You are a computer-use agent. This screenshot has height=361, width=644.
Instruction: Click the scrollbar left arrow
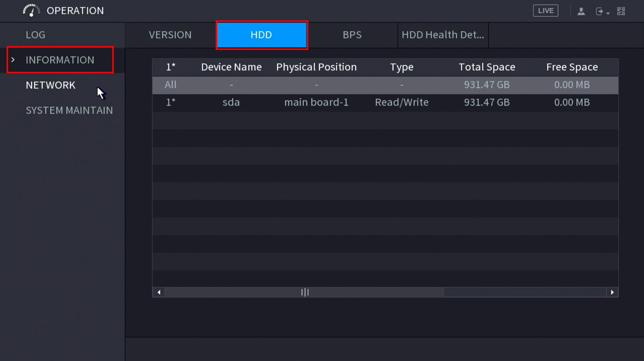point(159,292)
